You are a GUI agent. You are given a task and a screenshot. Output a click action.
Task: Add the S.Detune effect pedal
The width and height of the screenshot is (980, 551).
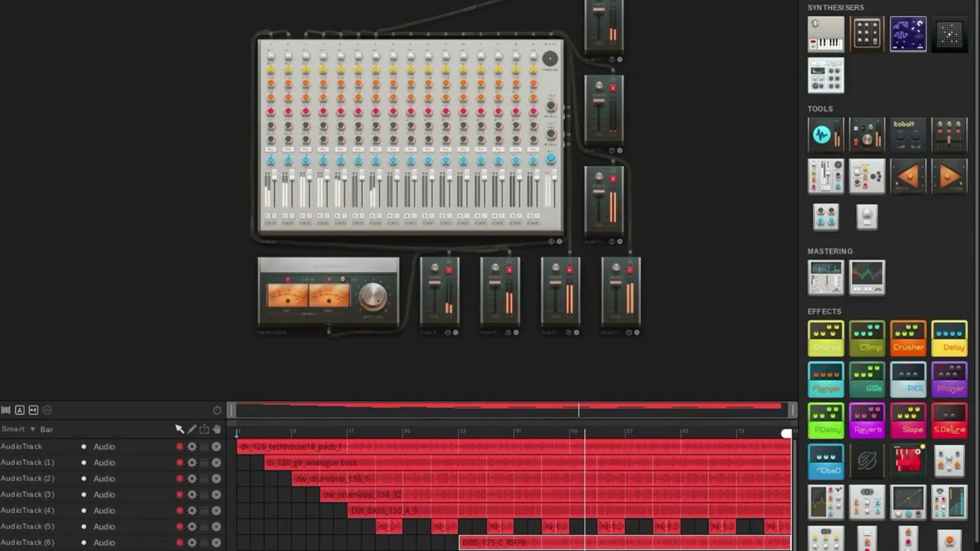949,422
